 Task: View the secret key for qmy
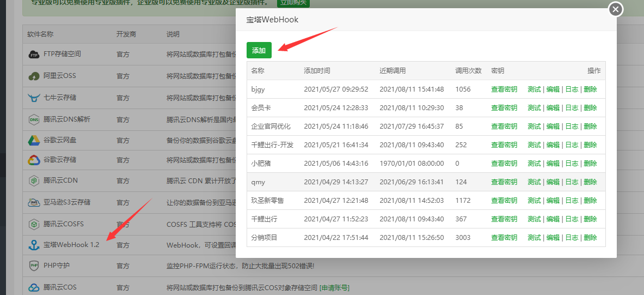[x=504, y=182]
